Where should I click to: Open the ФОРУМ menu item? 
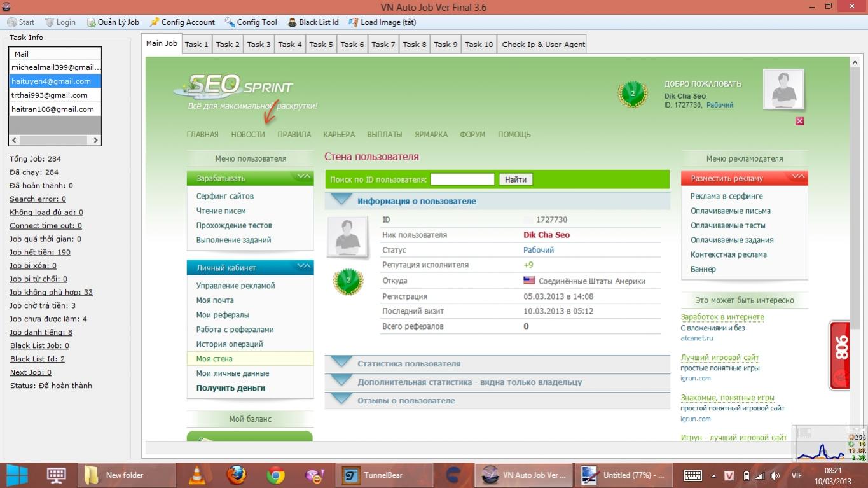[x=472, y=135]
